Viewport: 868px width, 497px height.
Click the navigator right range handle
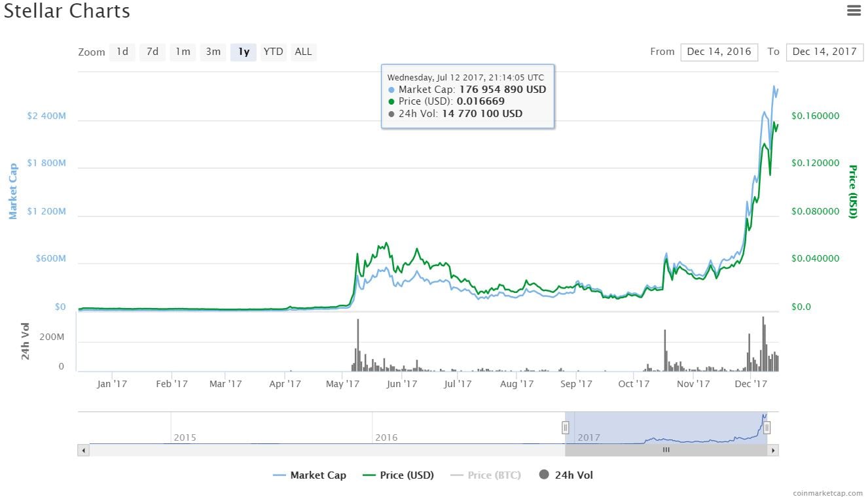pyautogui.click(x=767, y=428)
